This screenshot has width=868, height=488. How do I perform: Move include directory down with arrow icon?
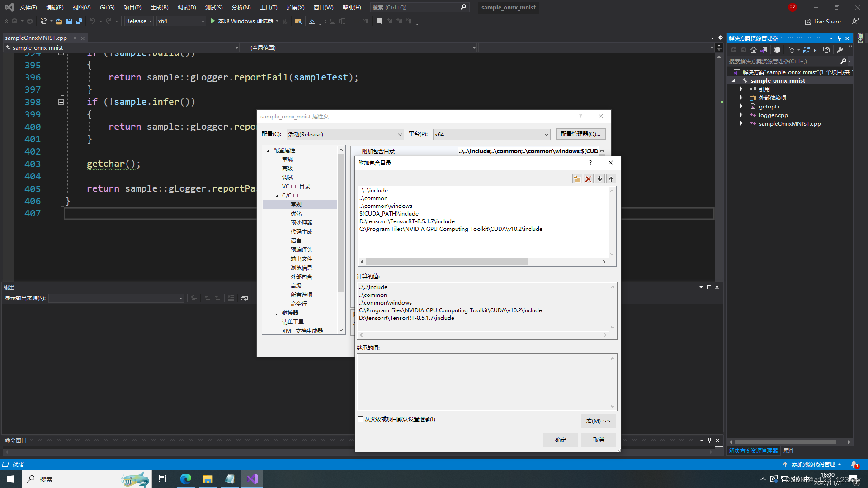[599, 178]
